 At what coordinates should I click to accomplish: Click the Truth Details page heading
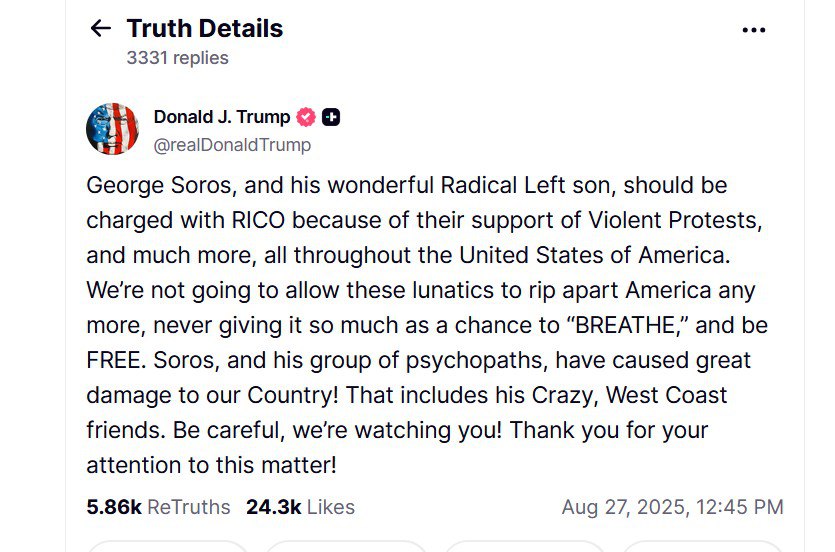(204, 29)
